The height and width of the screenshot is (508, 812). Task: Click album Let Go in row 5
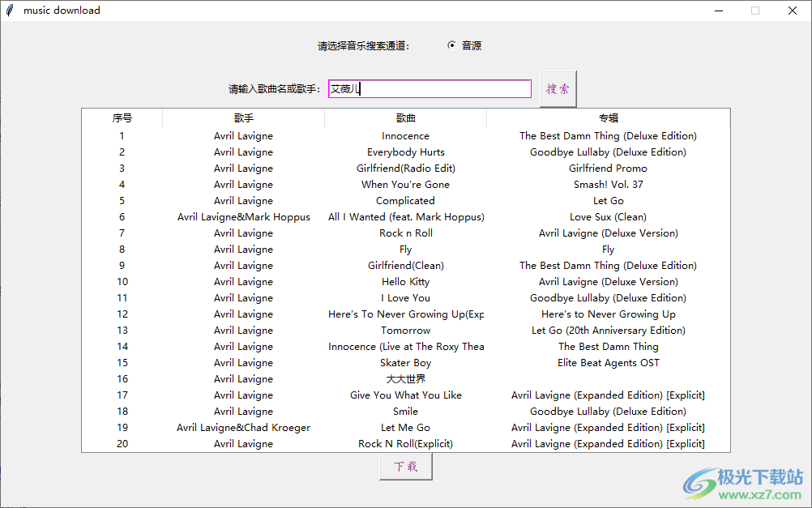click(609, 201)
